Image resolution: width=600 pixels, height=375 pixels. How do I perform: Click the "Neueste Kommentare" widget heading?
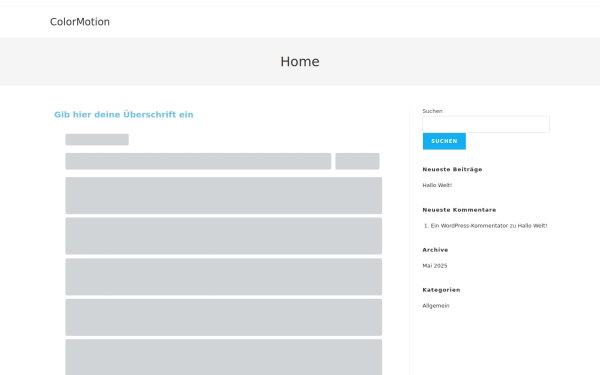tap(459, 210)
